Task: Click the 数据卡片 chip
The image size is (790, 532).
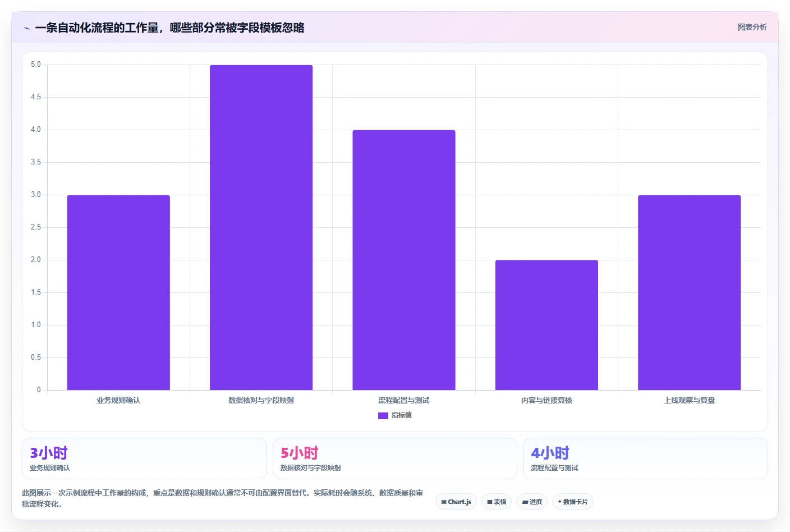Action: coord(573,502)
